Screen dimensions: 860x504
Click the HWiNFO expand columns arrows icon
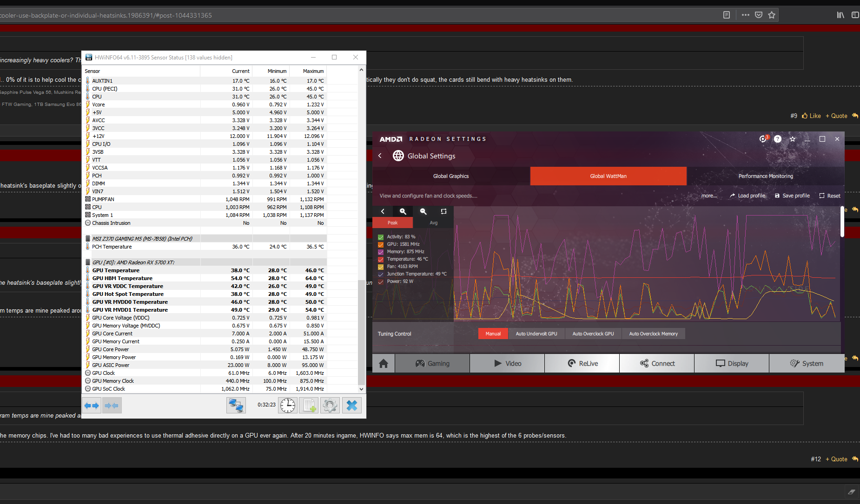(x=92, y=406)
